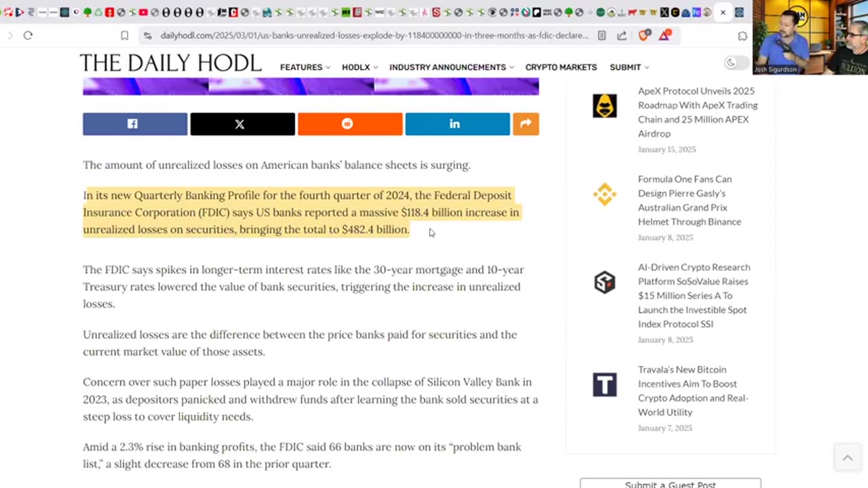This screenshot has width=868, height=488.
Task: Bookmark this page with the bookmark icon
Action: coord(124,35)
